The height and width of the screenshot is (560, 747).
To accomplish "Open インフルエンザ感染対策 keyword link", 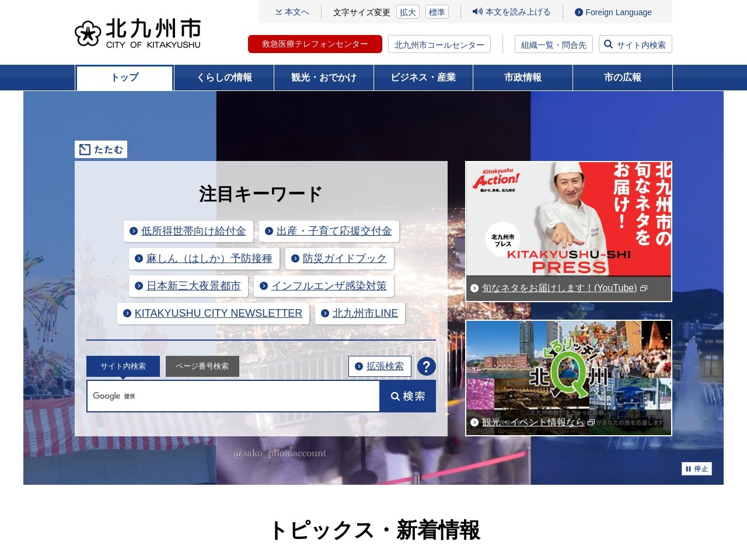I will click(x=324, y=286).
